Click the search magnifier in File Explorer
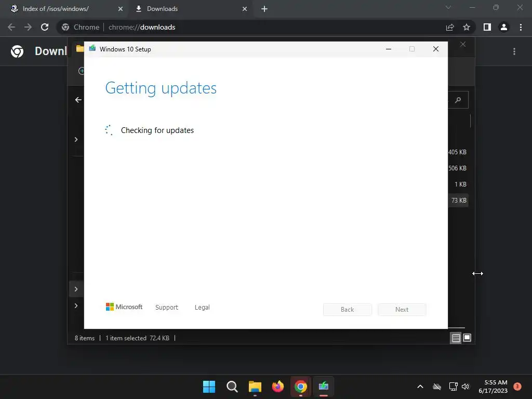This screenshot has width=532, height=399. [x=458, y=100]
